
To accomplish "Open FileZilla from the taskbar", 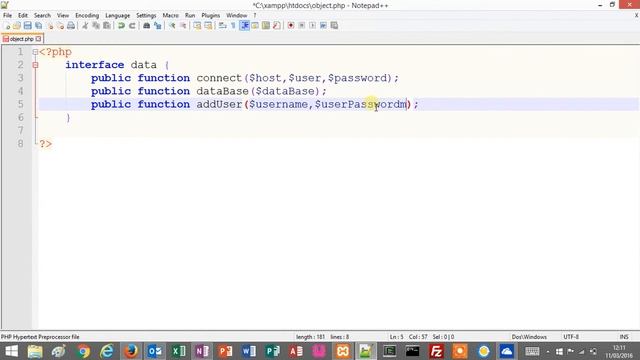I will pyautogui.click(x=436, y=351).
